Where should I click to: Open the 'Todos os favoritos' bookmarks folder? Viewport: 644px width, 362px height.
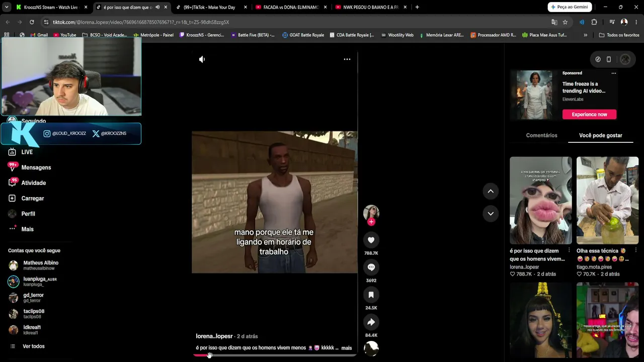(x=619, y=35)
